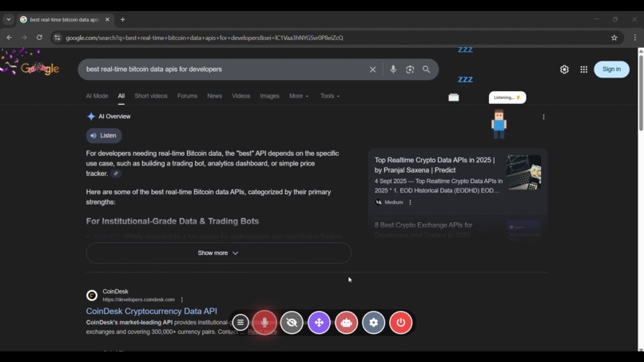This screenshot has height=362, width=644.
Task: Open the Chrome three-dot menu
Action: (635, 38)
